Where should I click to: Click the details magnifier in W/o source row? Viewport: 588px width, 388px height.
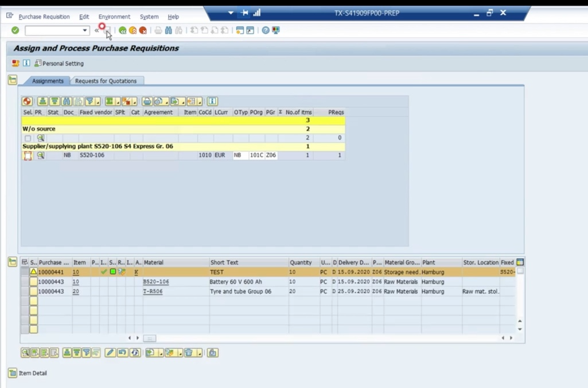(41, 138)
